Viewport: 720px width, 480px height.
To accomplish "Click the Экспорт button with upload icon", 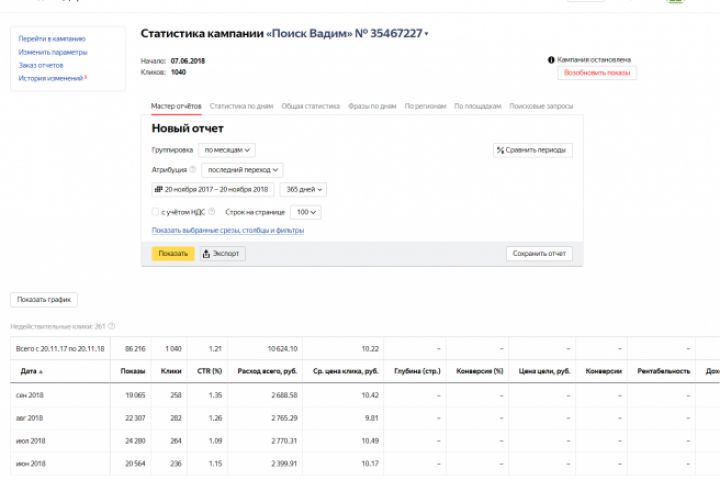I will click(222, 254).
